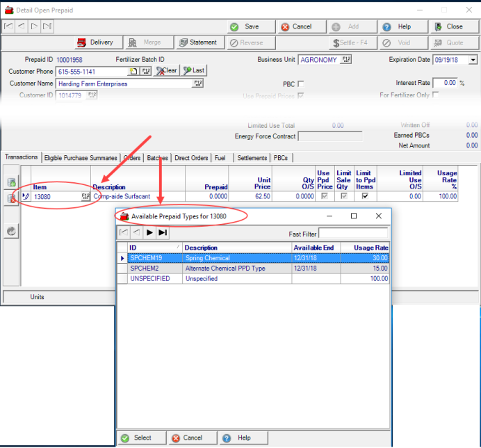This screenshot has width=481, height=448.
Task: Go to next record in prepaid types
Action: coord(149,233)
